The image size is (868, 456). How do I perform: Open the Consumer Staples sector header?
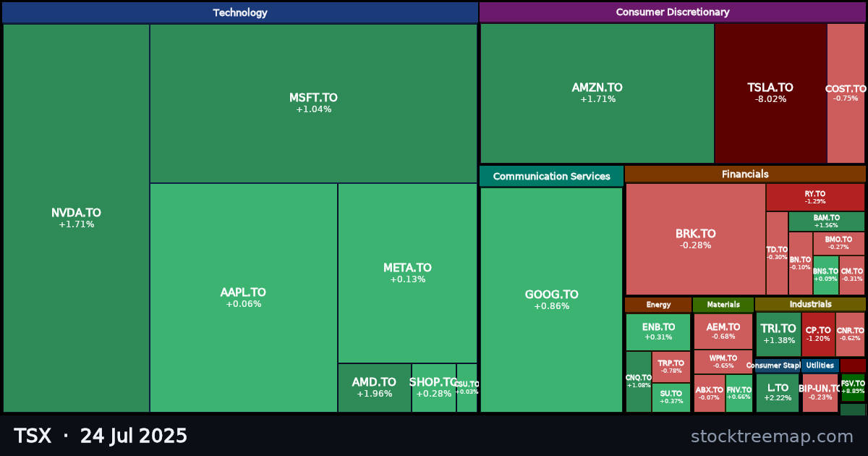point(778,366)
